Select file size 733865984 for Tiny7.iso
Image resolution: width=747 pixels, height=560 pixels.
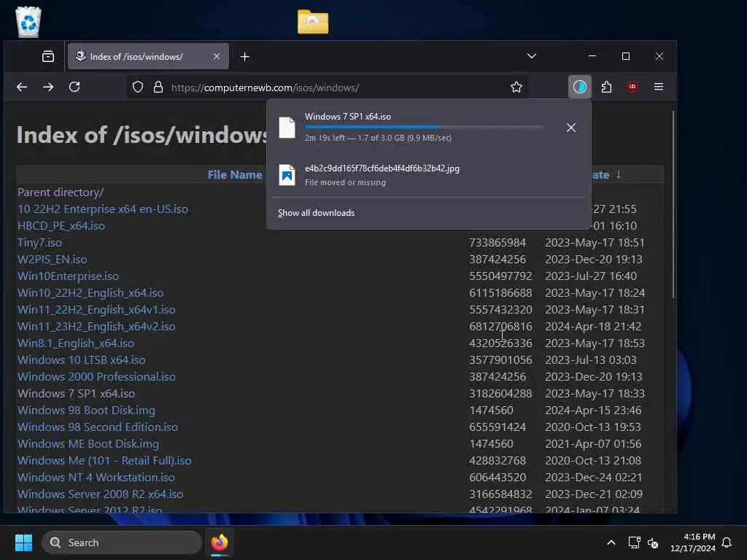[x=498, y=242]
